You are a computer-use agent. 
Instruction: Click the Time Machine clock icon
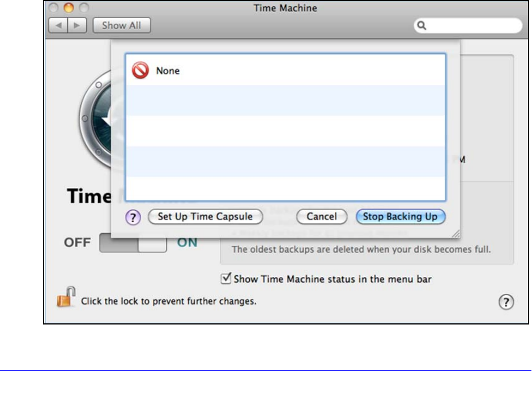click(x=95, y=119)
